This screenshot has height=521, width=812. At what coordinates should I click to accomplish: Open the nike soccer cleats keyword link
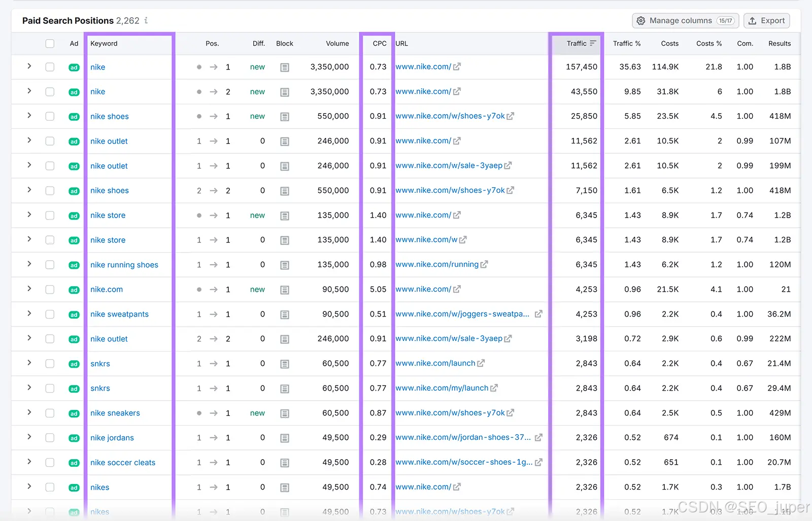pos(123,463)
